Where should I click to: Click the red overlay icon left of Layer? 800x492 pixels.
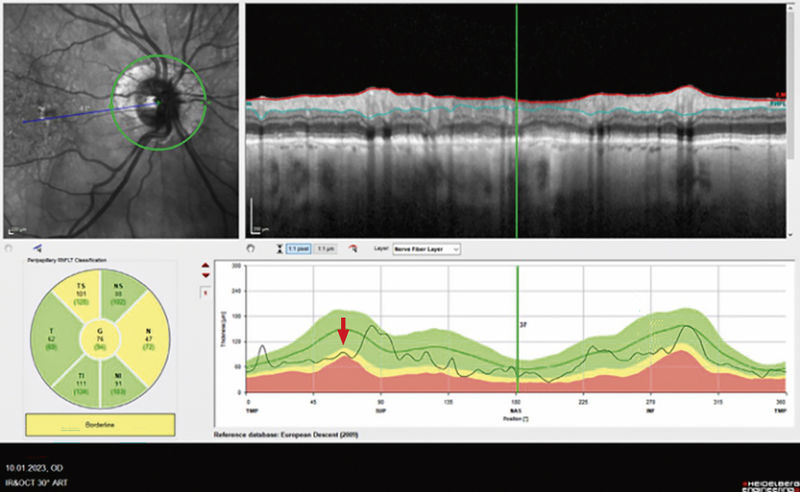(353, 247)
